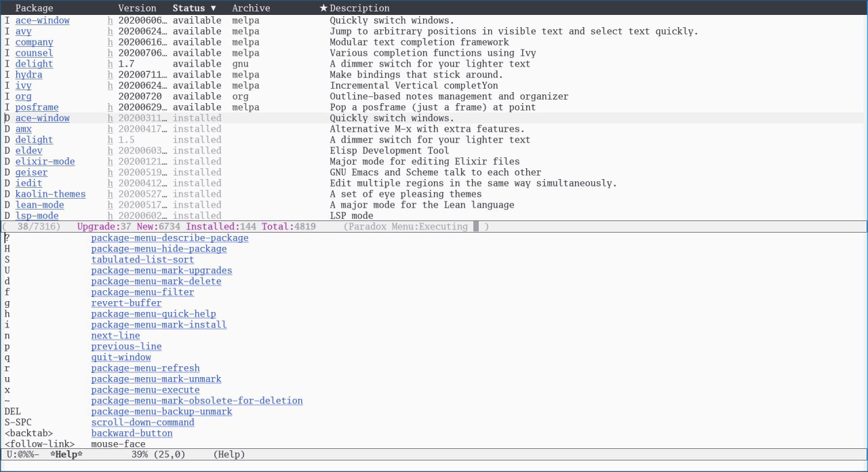Open the org package link

tap(23, 96)
